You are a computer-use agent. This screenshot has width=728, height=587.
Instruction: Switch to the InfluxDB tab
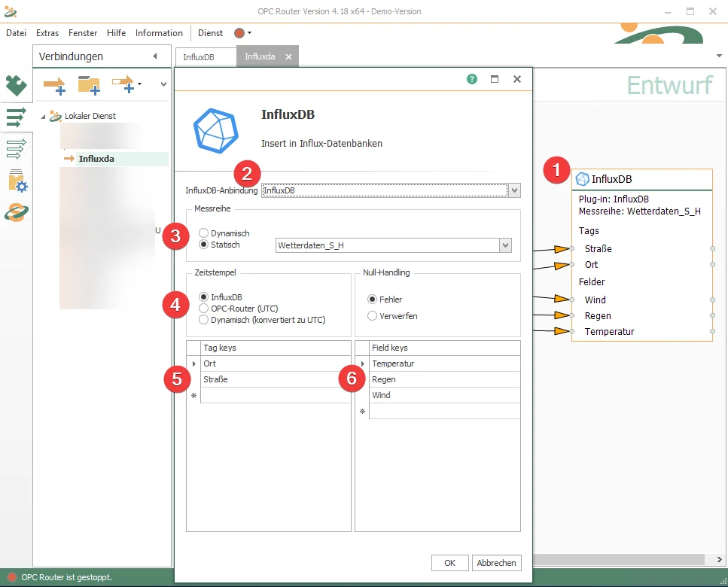tap(199, 57)
